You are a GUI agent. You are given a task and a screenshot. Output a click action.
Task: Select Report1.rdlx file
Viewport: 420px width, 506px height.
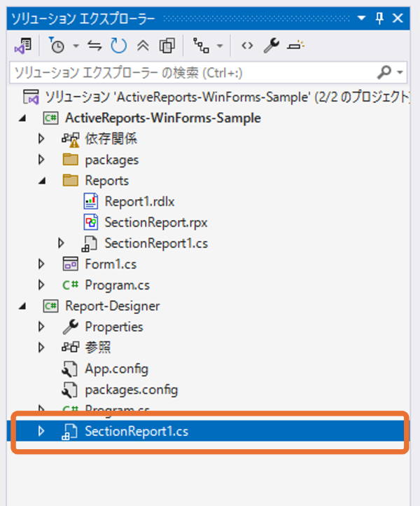(x=139, y=202)
